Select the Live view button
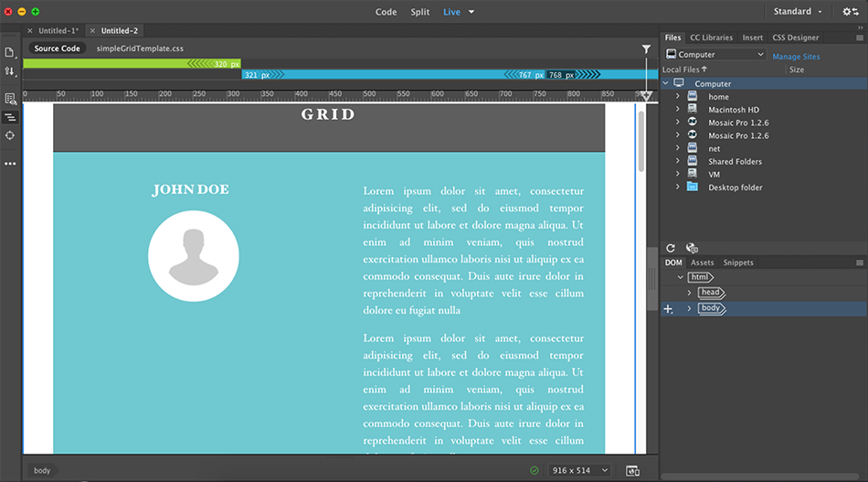 click(x=451, y=12)
